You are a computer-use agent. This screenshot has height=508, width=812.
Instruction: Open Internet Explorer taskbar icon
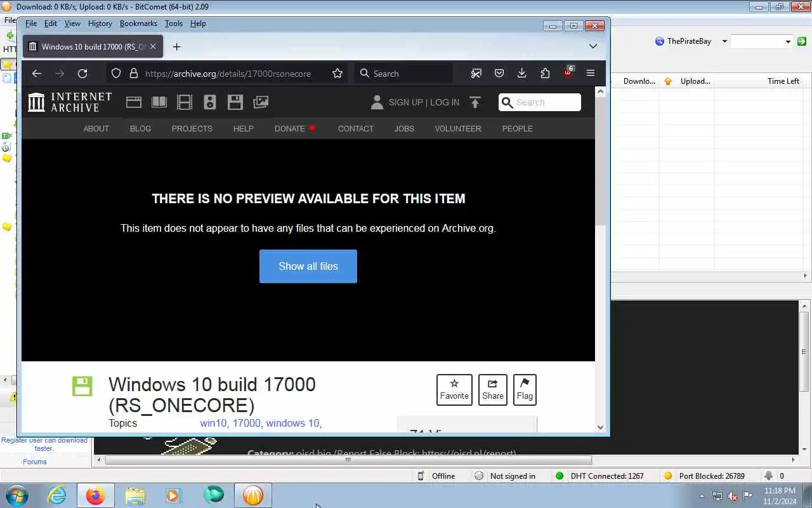pos(57,495)
